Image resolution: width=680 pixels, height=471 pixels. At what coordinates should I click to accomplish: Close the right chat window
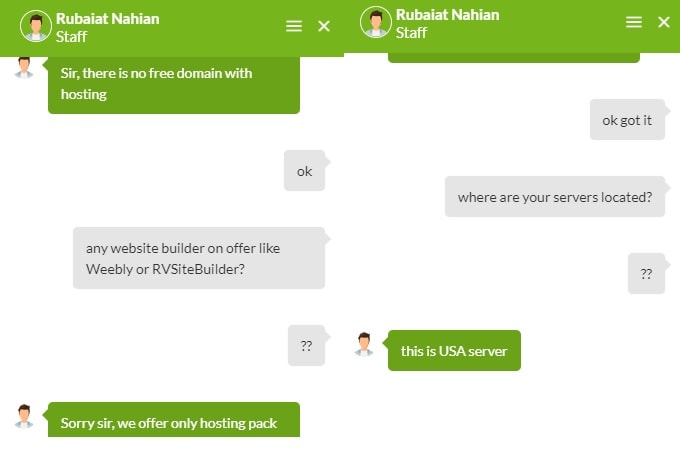point(664,22)
